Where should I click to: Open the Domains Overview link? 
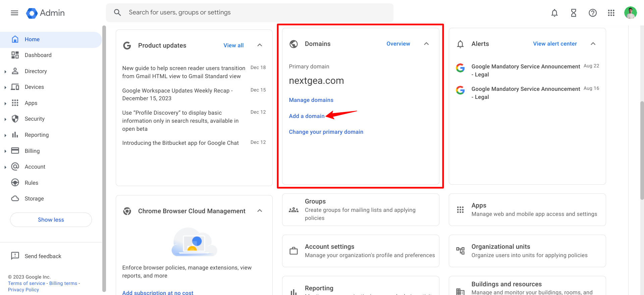[398, 44]
